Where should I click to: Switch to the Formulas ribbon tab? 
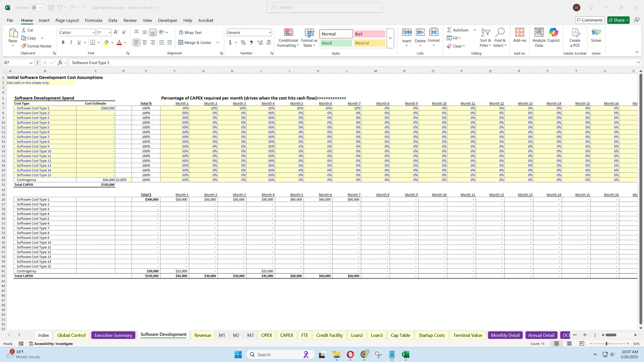93,20
